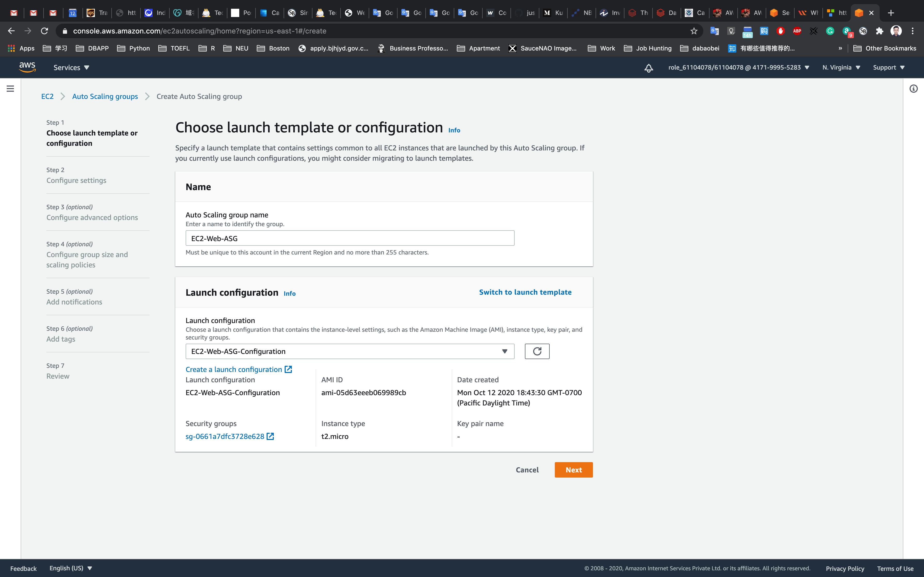Click the Cancel button
Image resolution: width=924 pixels, height=577 pixels.
click(x=527, y=470)
